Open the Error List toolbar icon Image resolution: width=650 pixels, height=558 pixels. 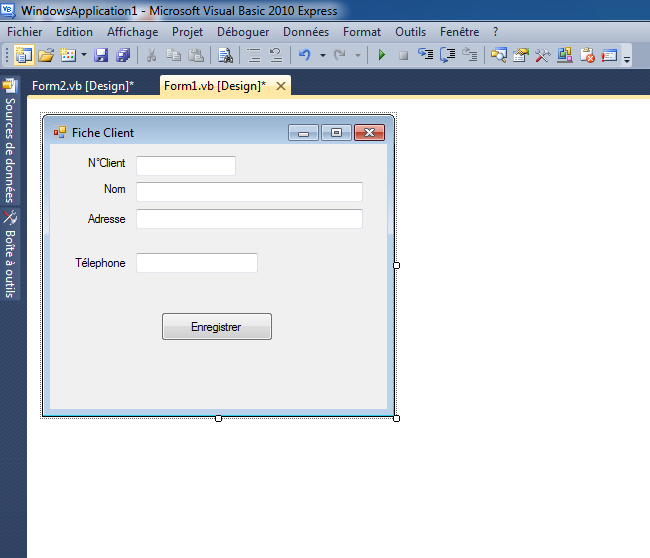coord(587,55)
